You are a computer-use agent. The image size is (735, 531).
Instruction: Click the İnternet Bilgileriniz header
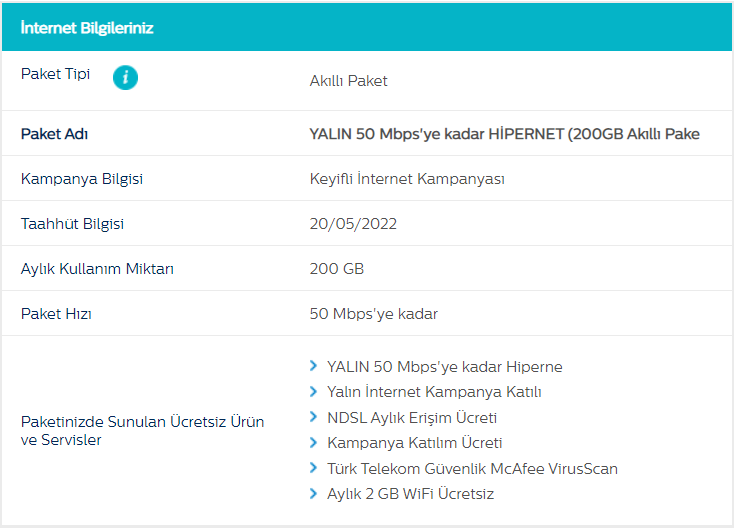click(x=87, y=27)
